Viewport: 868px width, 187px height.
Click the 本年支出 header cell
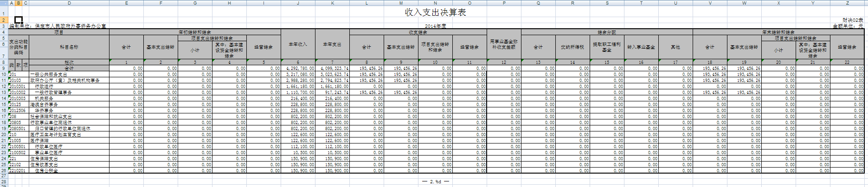[332, 44]
